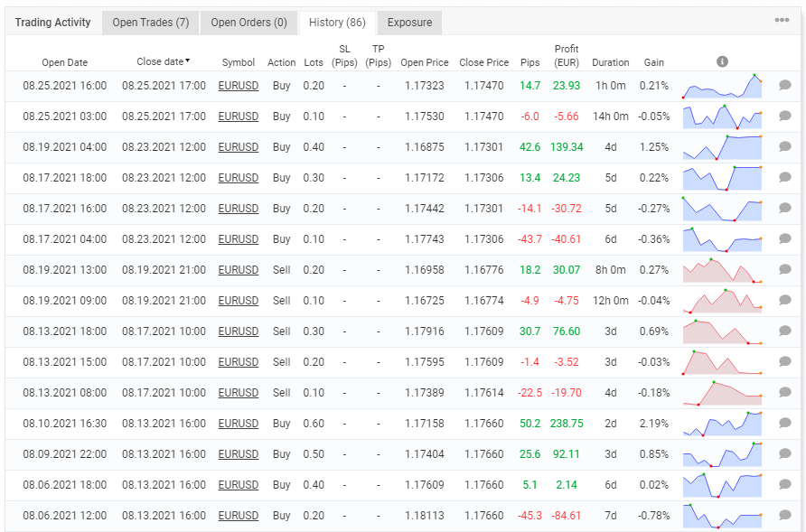Image resolution: width=806 pixels, height=532 pixels.
Task: Open the Open Trades (7) tab
Action: click(x=150, y=23)
